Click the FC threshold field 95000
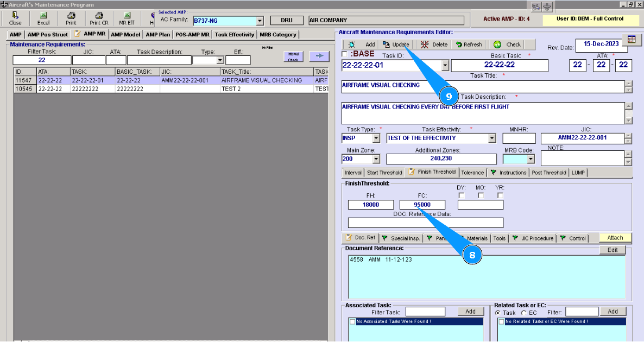Image resolution: width=644 pixels, height=342 pixels. tap(422, 205)
